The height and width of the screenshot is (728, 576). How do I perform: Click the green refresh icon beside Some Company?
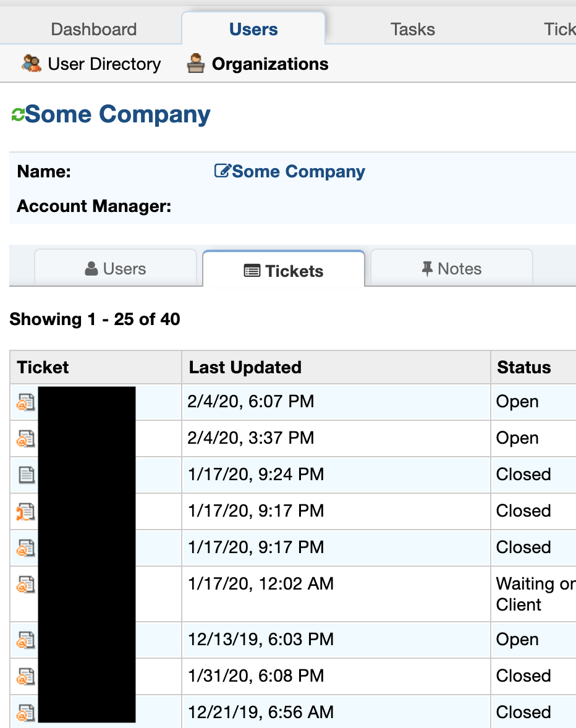(x=18, y=115)
